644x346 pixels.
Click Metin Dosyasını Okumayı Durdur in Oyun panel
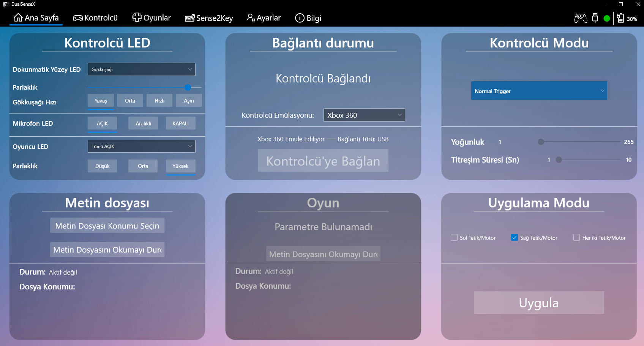coord(323,254)
